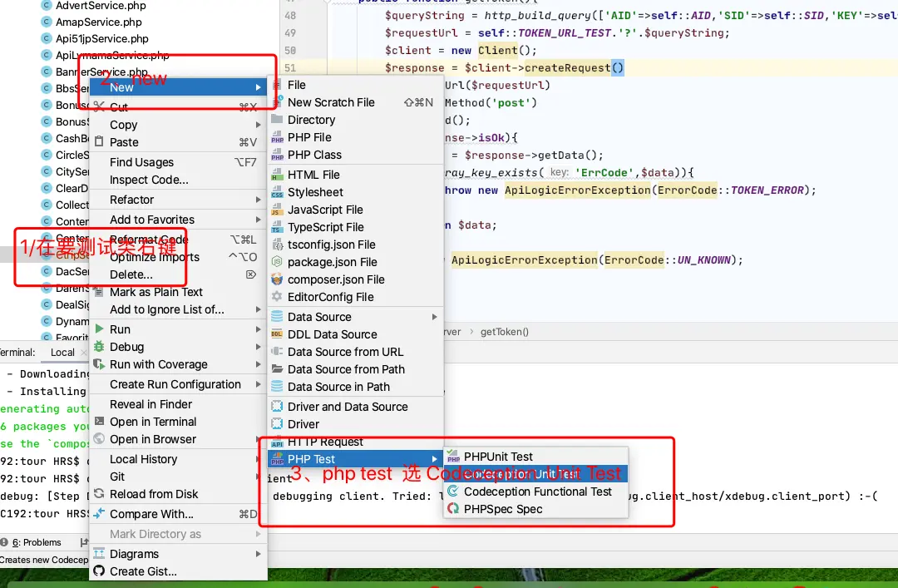Open the 6: Problems tool window
Screen dimensions: 898x588
click(37, 542)
